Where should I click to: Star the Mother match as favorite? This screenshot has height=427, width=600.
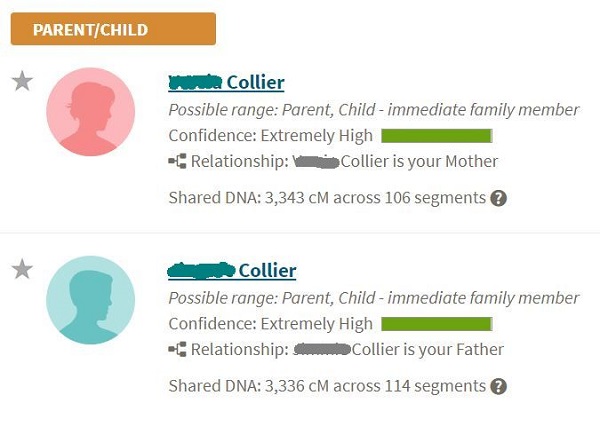(x=22, y=82)
